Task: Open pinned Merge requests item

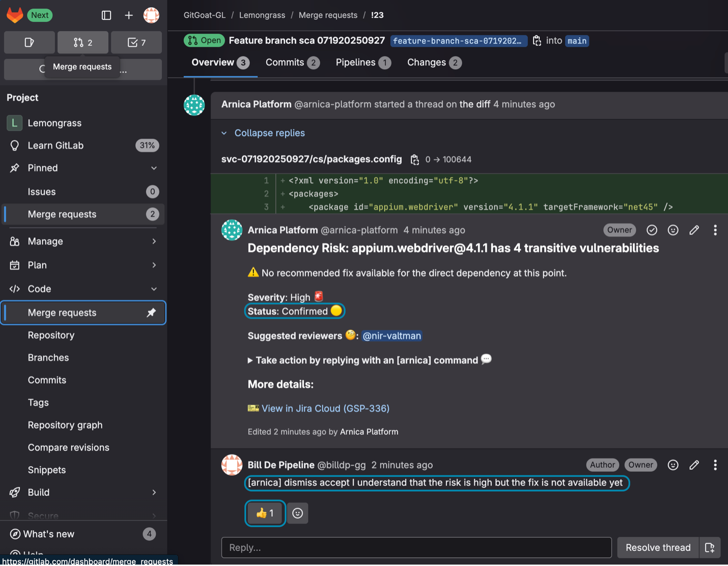Action: pyautogui.click(x=83, y=214)
